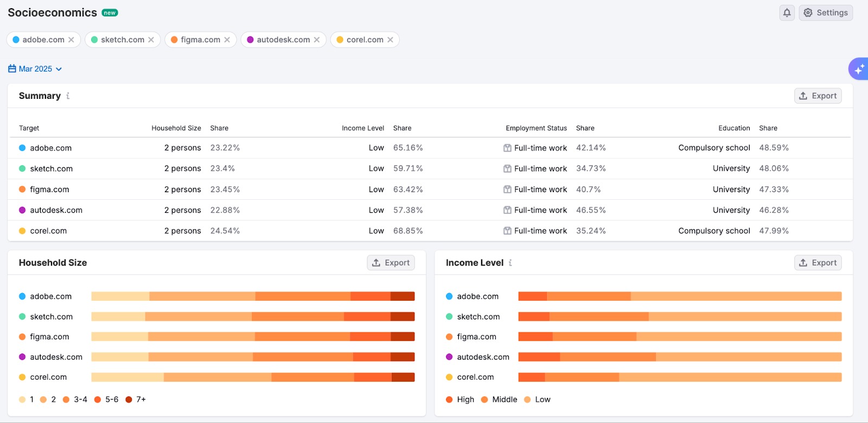The height and width of the screenshot is (423, 868).
Task: Click corel.com bar in Household Size chart
Action: 253,377
